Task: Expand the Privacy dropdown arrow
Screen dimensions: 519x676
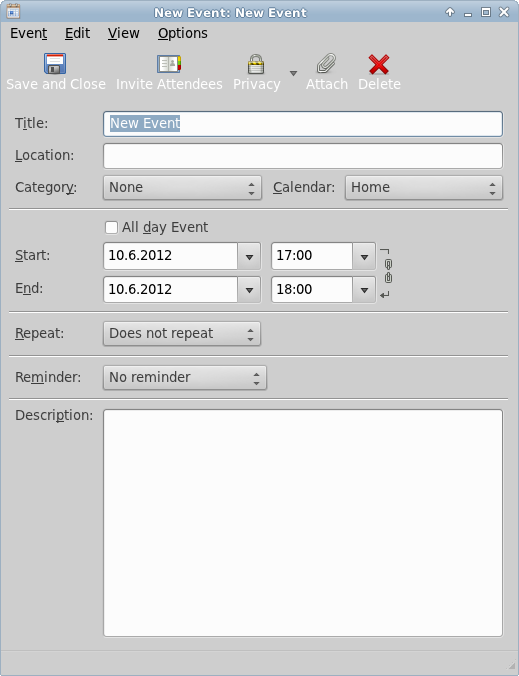Action: point(293,73)
